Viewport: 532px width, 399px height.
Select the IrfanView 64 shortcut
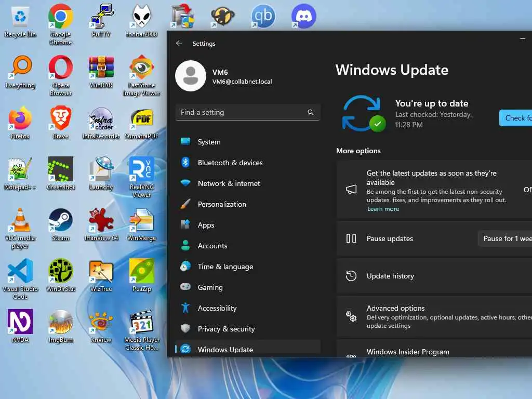(x=101, y=225)
